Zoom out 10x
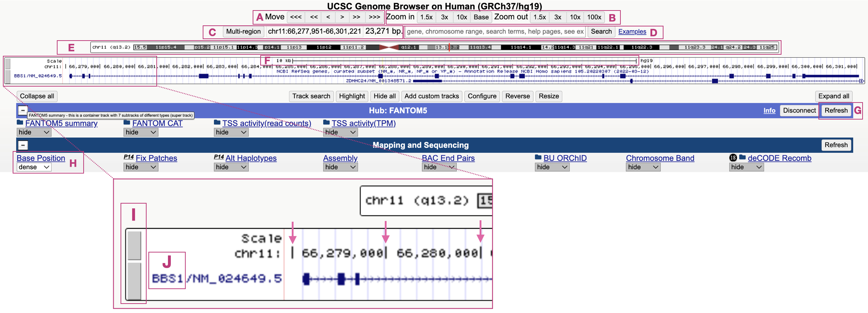 575,17
